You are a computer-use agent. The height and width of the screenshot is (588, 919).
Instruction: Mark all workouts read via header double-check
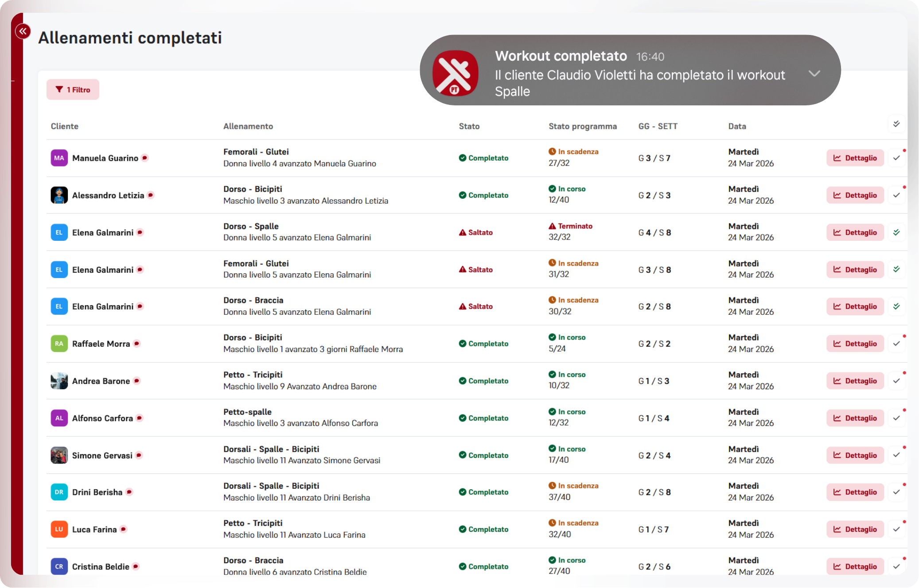[896, 124]
